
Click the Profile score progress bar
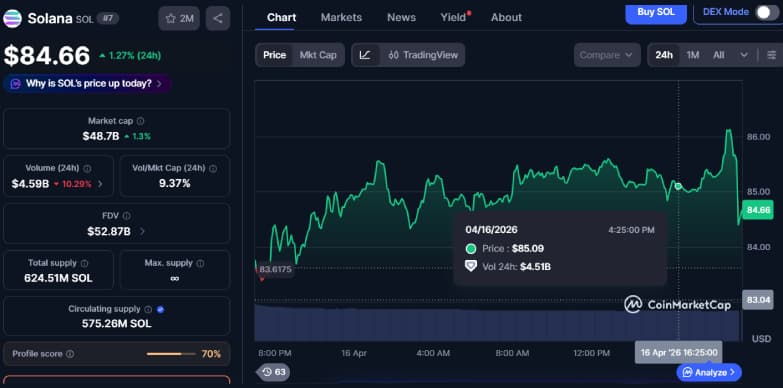coord(171,354)
